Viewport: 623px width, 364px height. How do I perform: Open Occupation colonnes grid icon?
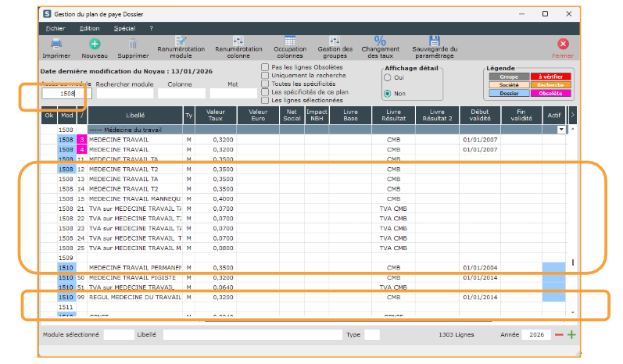pos(290,41)
